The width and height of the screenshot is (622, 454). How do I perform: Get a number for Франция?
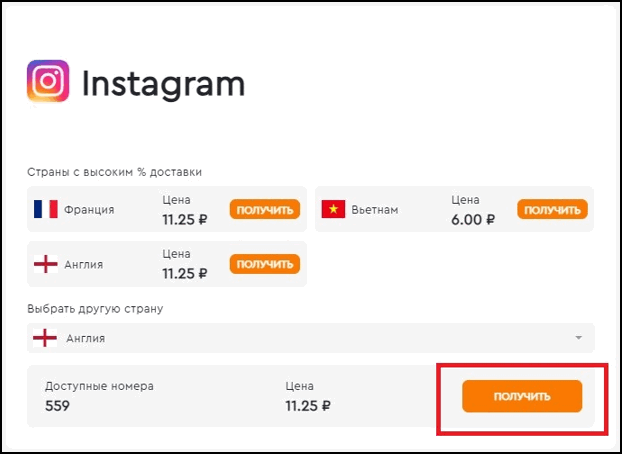click(x=265, y=209)
